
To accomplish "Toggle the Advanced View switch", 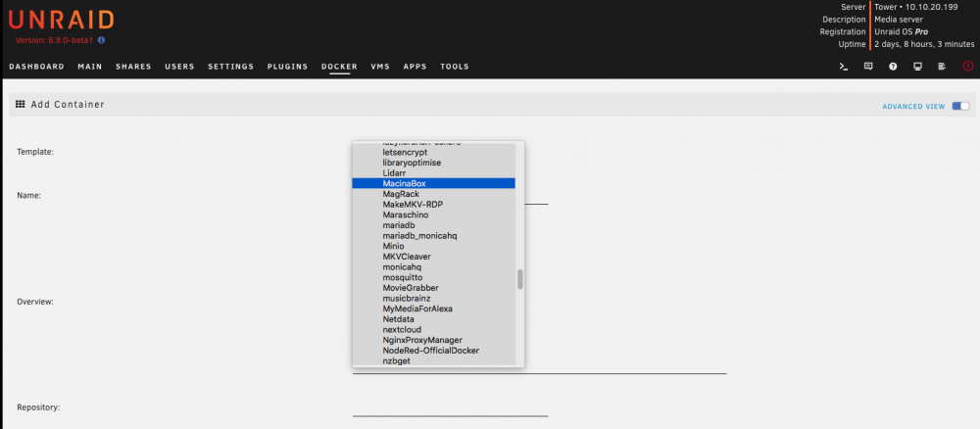I will 960,106.
